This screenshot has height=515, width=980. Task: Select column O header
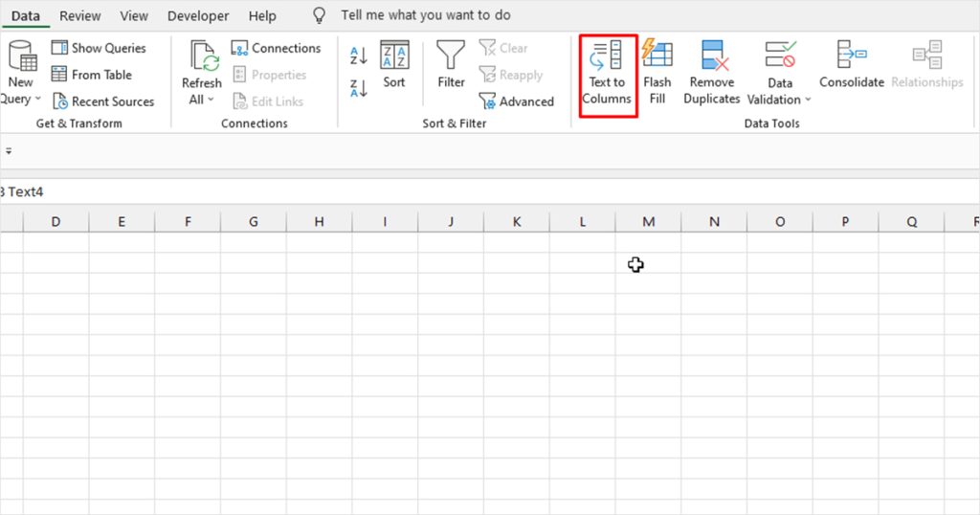pos(780,221)
